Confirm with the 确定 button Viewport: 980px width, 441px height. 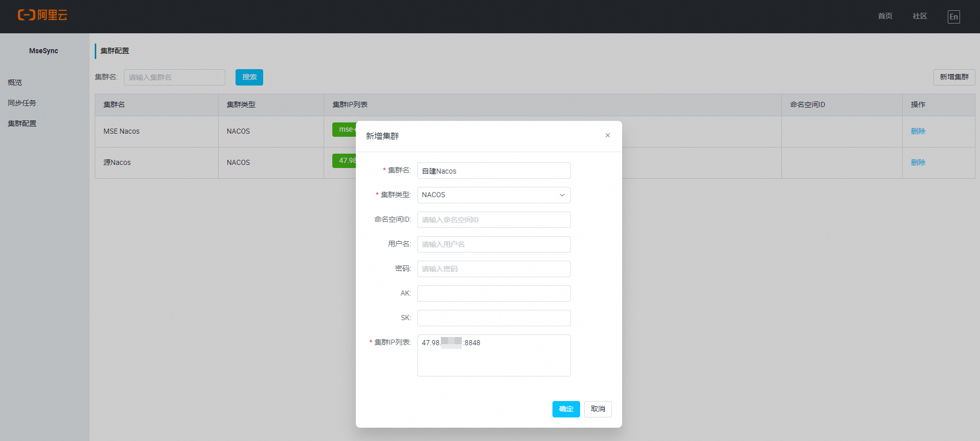pos(566,409)
